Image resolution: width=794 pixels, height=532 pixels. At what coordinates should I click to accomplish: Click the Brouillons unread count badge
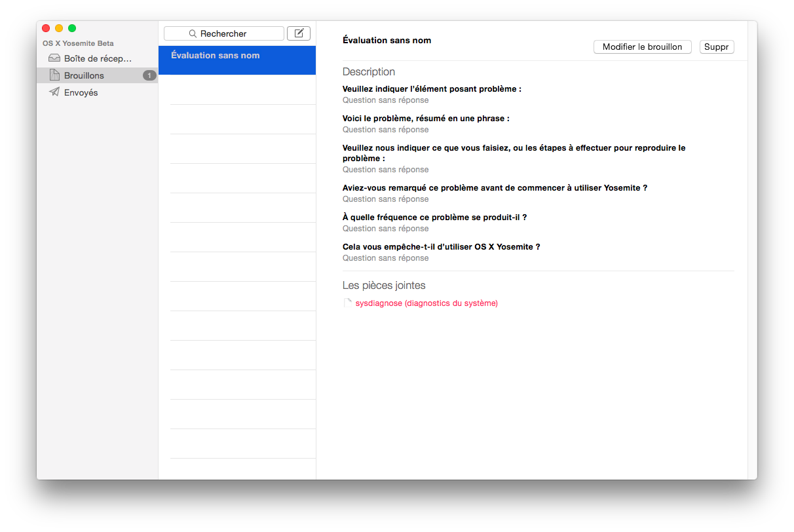[149, 75]
